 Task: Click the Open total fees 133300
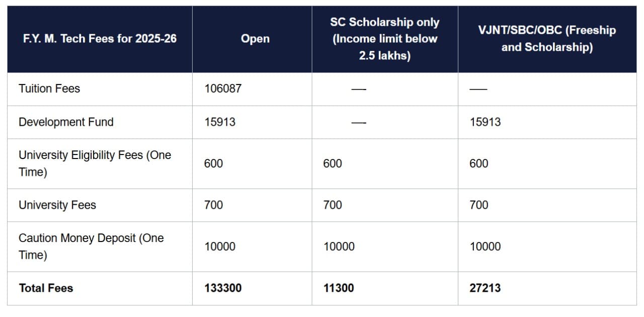(223, 288)
